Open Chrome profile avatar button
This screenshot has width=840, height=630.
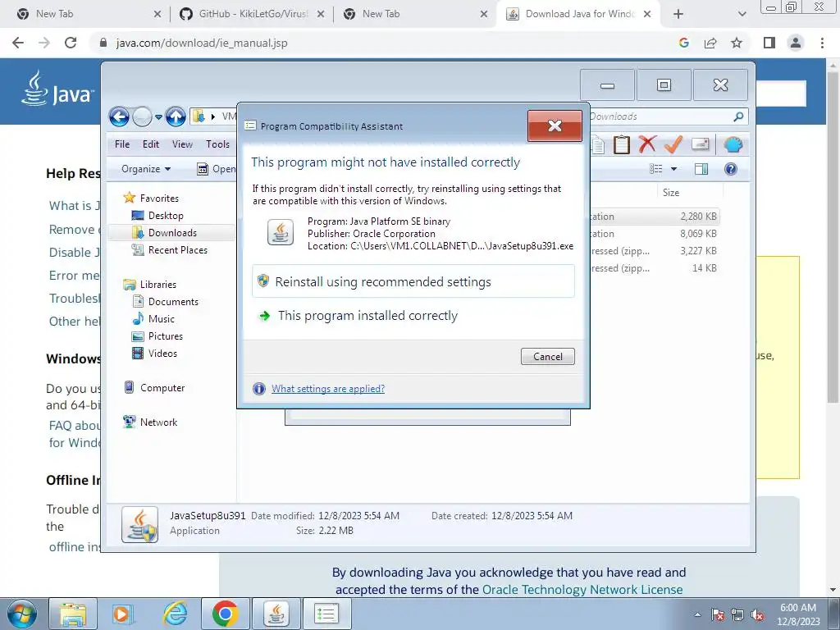coord(796,43)
